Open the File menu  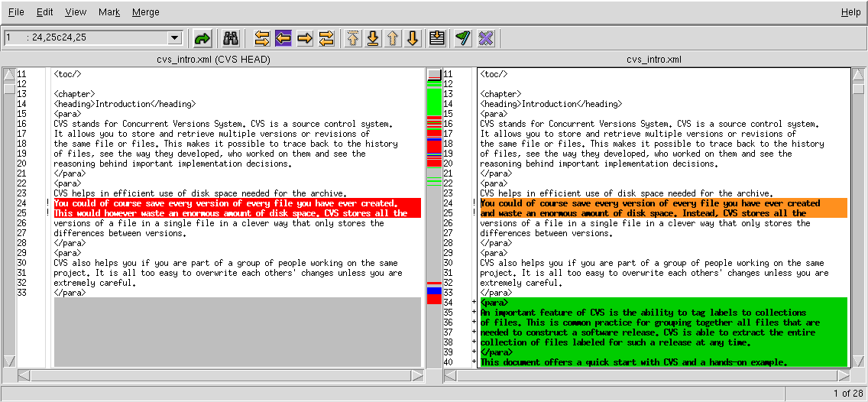tap(16, 12)
